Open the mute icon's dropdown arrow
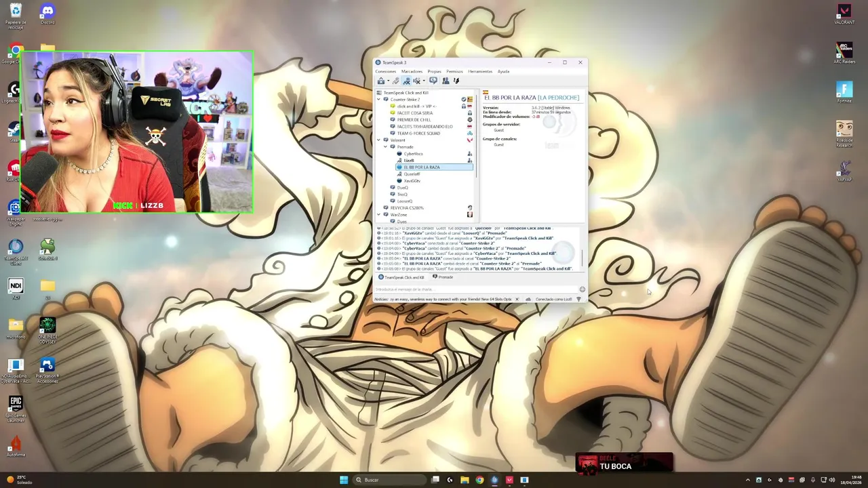Screen dimensions: 868x488 (x=423, y=81)
